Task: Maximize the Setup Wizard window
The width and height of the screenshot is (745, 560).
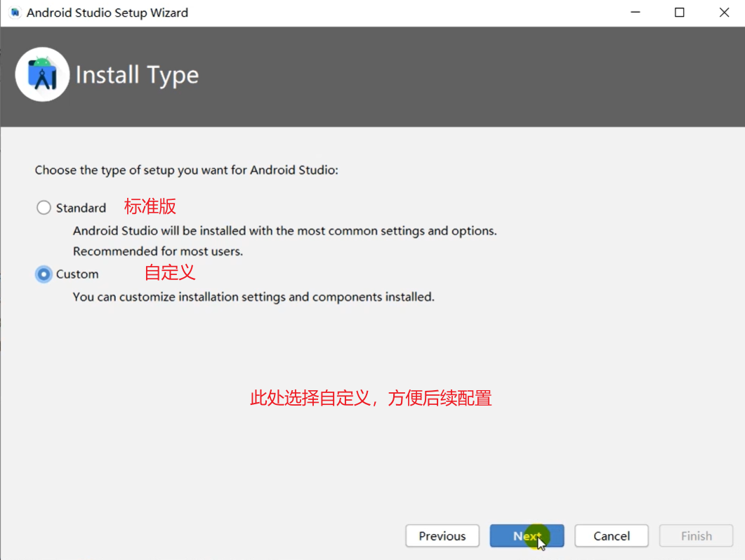Action: [680, 13]
